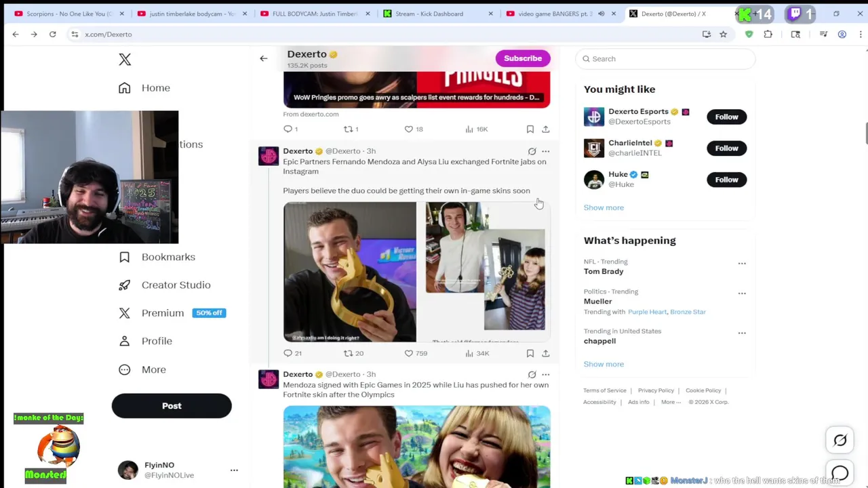Viewport: 868px width, 488px height.
Task: Show more under What's happening
Action: [x=604, y=364]
